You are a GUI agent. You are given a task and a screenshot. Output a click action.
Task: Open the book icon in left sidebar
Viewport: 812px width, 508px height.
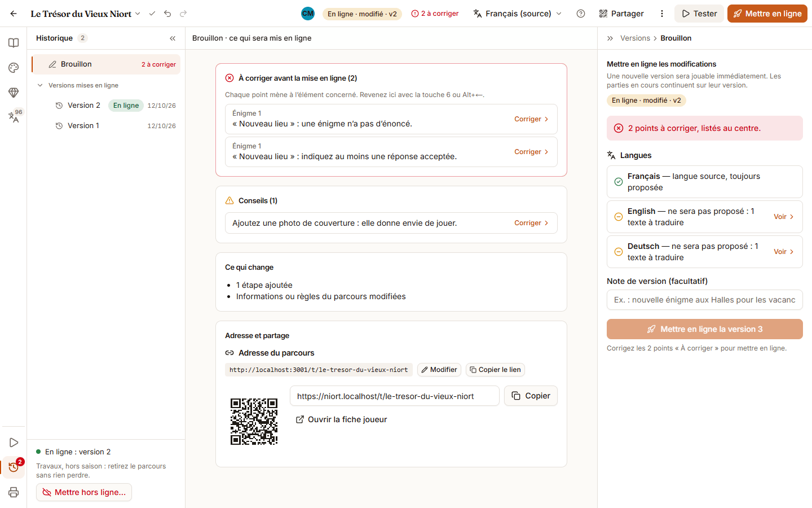point(14,43)
